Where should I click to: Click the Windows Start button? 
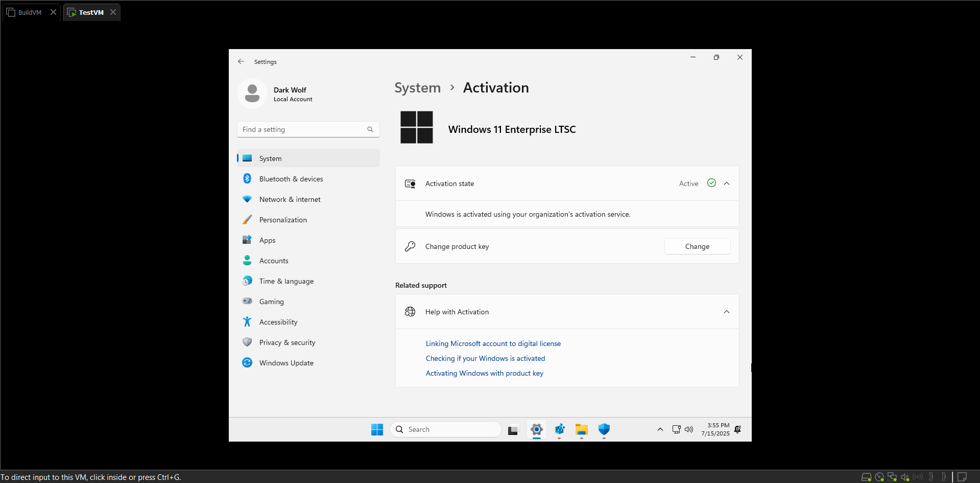(377, 429)
